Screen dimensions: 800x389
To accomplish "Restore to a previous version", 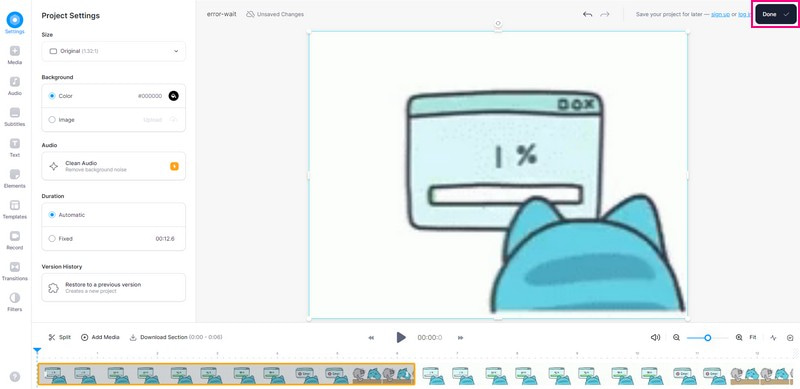I will [x=114, y=287].
